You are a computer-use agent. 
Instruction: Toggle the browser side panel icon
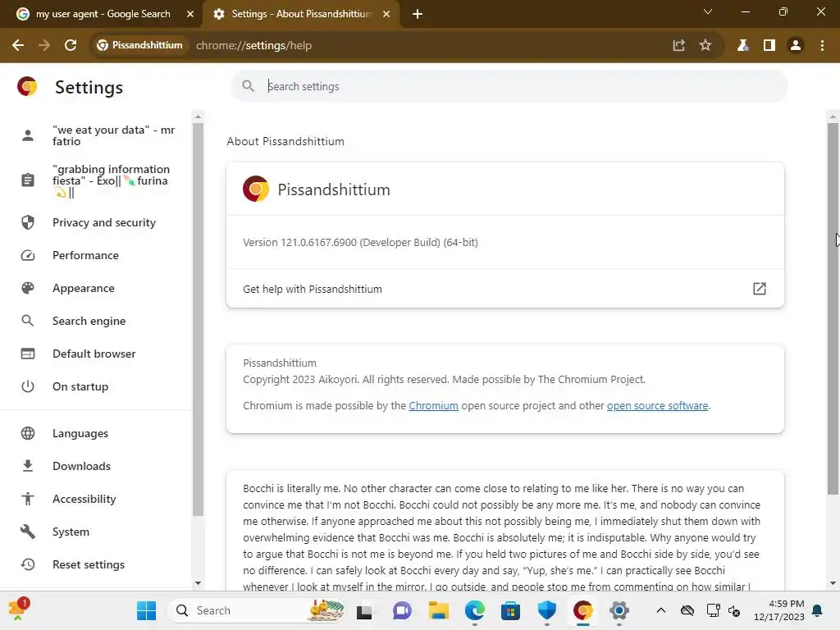point(769,46)
